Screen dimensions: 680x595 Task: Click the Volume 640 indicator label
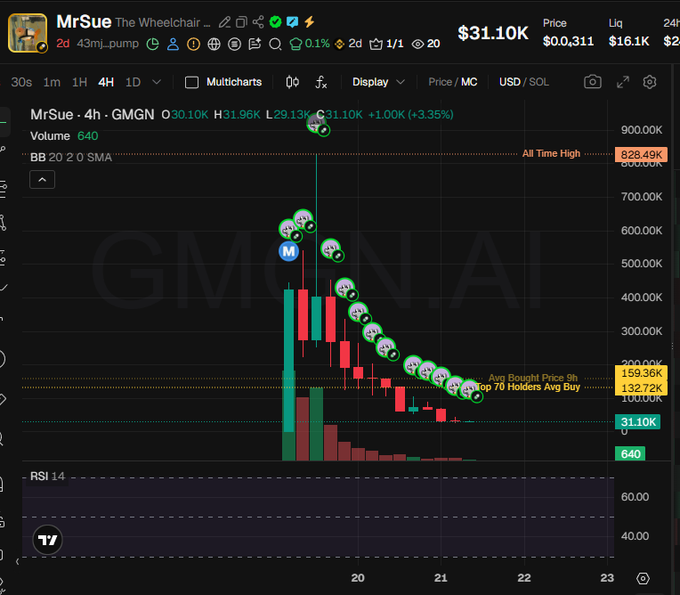64,136
